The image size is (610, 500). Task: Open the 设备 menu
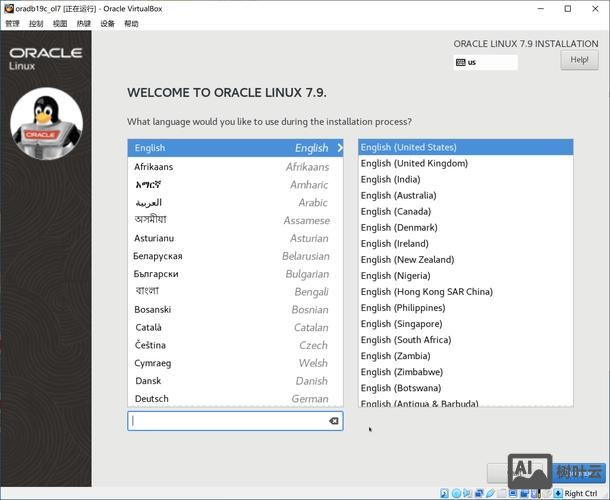point(107,23)
